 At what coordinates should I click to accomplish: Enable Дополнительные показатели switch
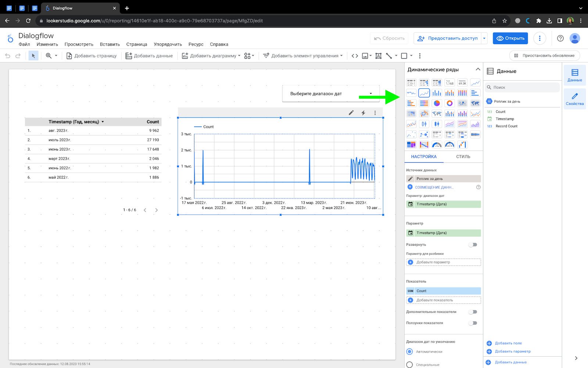point(473,312)
